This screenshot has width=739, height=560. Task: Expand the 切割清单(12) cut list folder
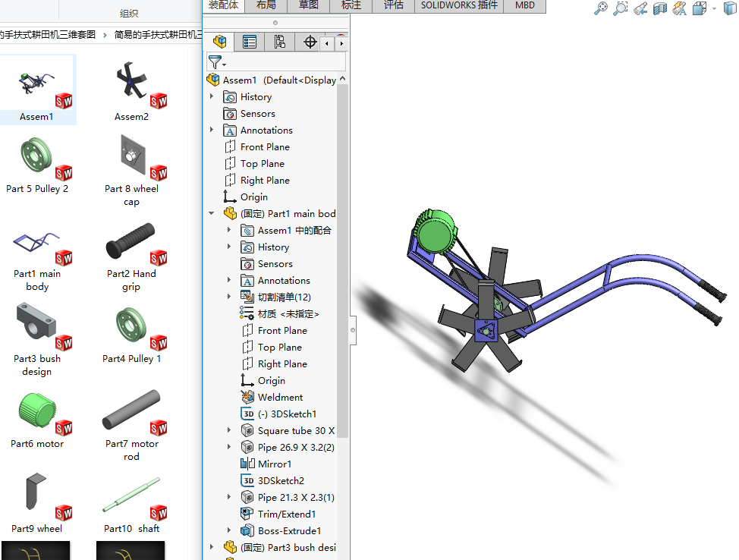229,297
